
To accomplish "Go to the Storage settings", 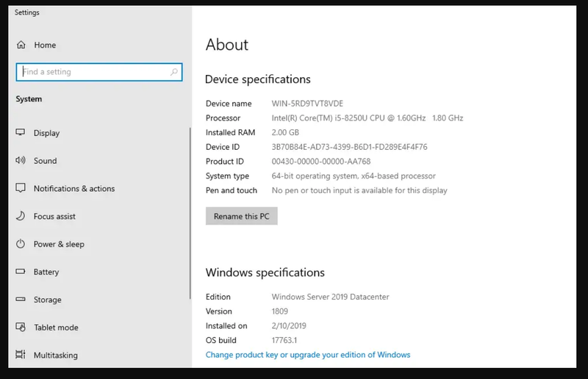I will pos(47,300).
